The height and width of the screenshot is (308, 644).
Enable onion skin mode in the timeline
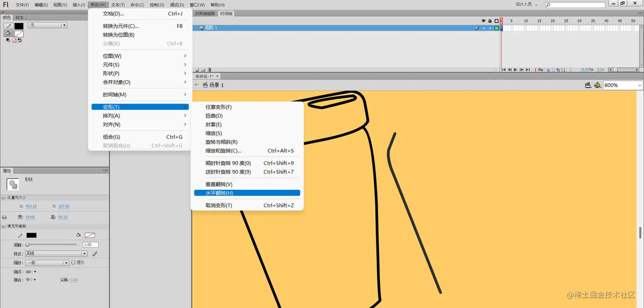pyautogui.click(x=549, y=70)
